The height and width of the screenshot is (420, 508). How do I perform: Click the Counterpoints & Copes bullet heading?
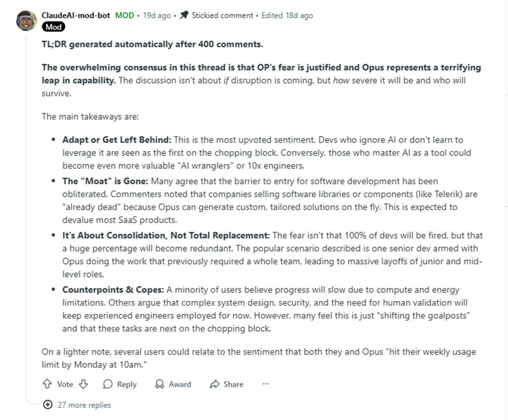click(x=112, y=290)
